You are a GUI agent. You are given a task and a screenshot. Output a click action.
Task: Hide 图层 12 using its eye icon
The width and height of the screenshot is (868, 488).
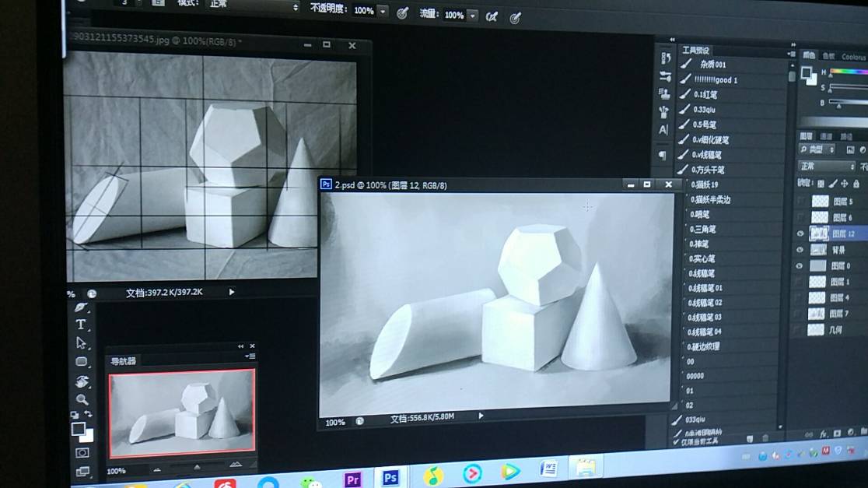pyautogui.click(x=800, y=233)
